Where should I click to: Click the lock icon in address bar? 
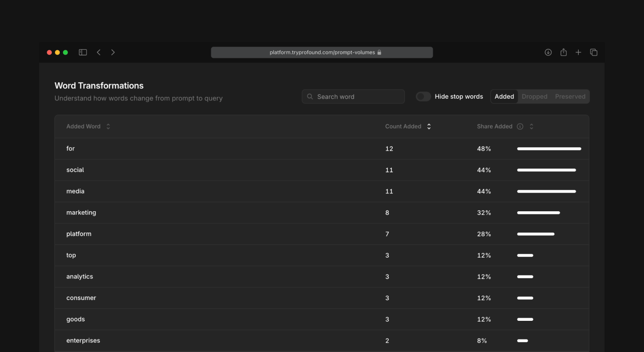click(379, 52)
